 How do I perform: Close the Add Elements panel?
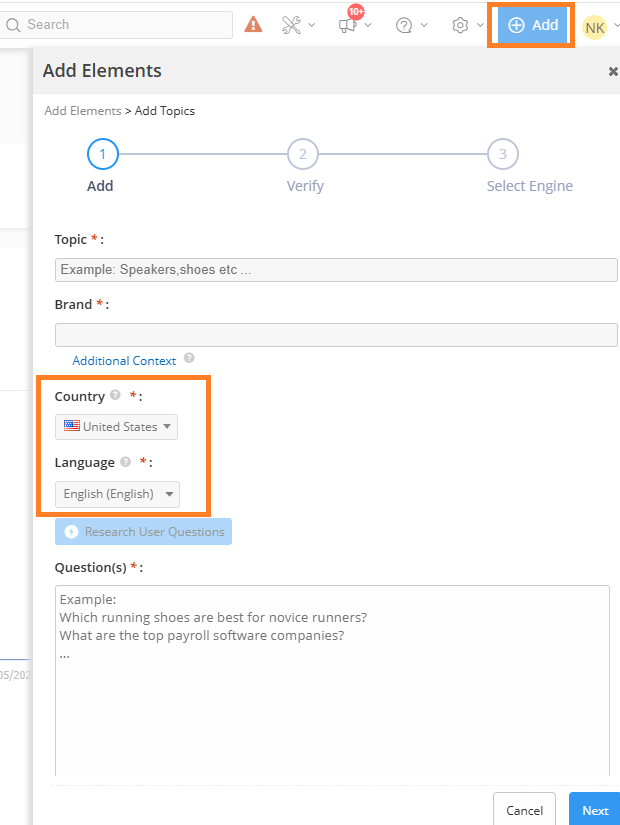(612, 71)
